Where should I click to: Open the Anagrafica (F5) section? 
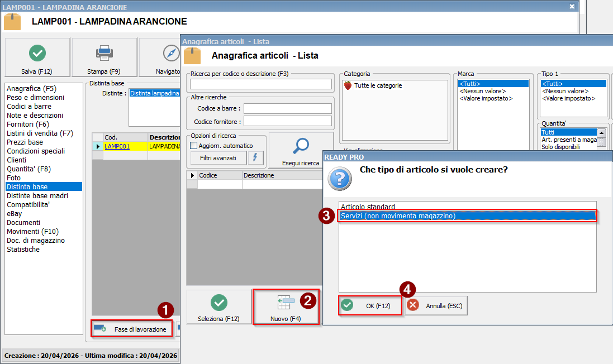31,88
